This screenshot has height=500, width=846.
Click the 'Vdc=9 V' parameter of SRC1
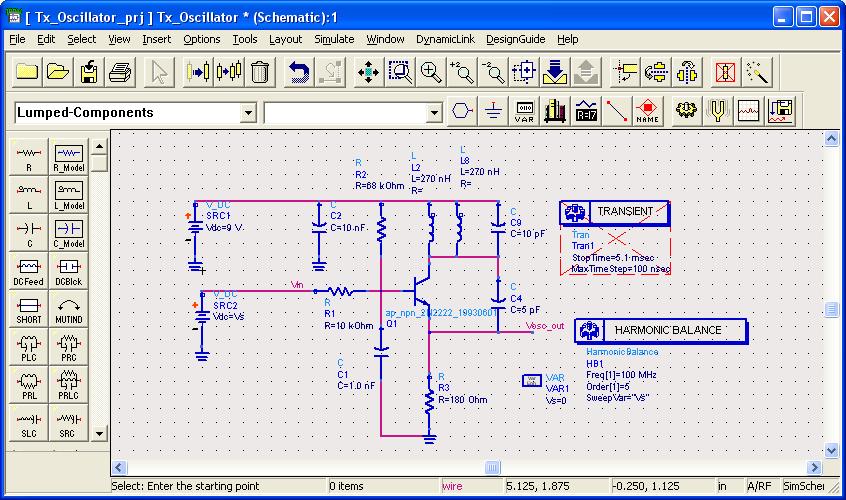(224, 228)
